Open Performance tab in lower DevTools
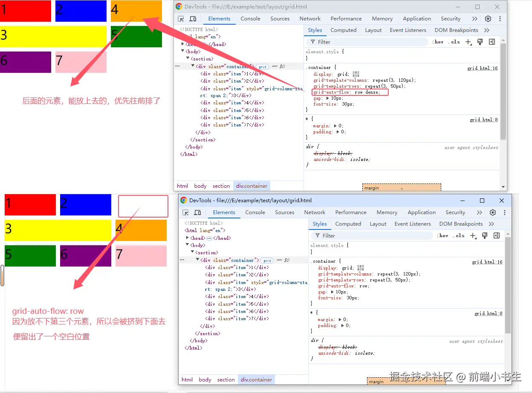The image size is (532, 393). click(351, 212)
